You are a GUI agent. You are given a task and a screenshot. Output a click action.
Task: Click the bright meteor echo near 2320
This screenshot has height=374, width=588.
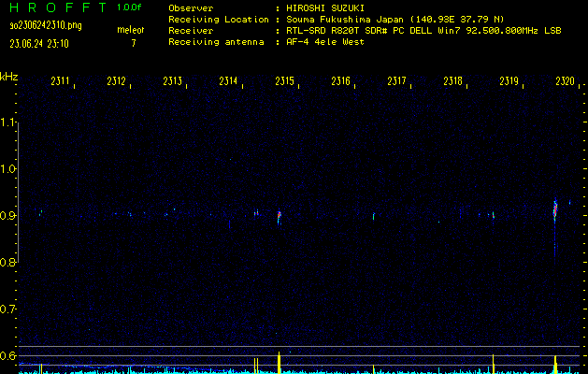(555, 209)
